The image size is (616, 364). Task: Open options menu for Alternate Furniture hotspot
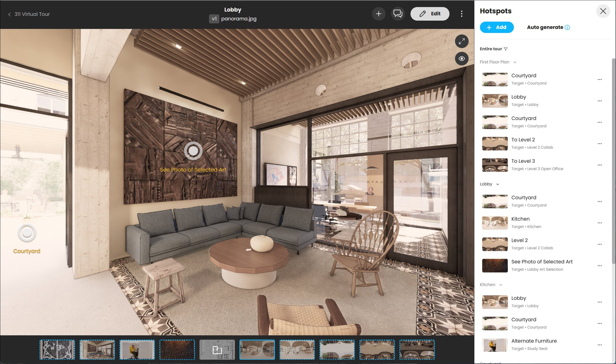pyautogui.click(x=600, y=345)
